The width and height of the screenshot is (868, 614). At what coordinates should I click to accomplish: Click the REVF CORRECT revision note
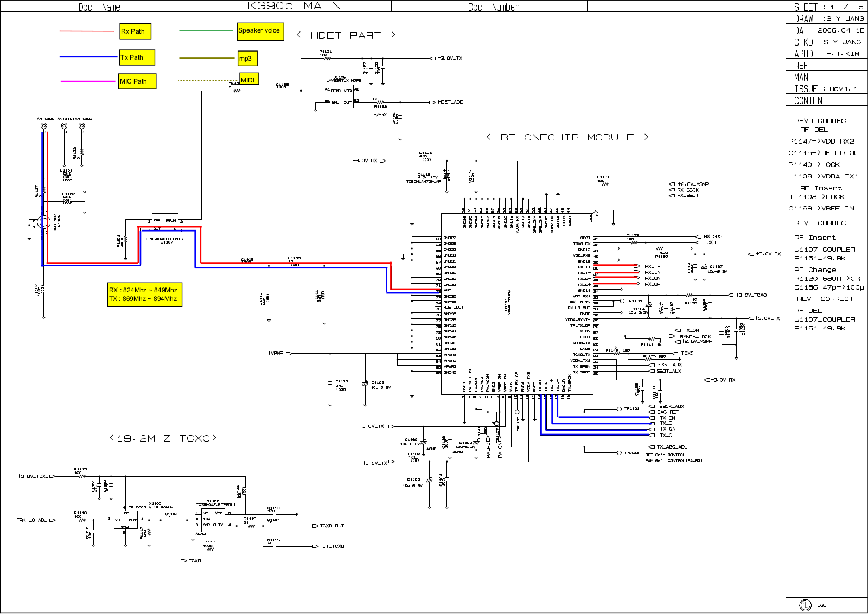click(825, 299)
